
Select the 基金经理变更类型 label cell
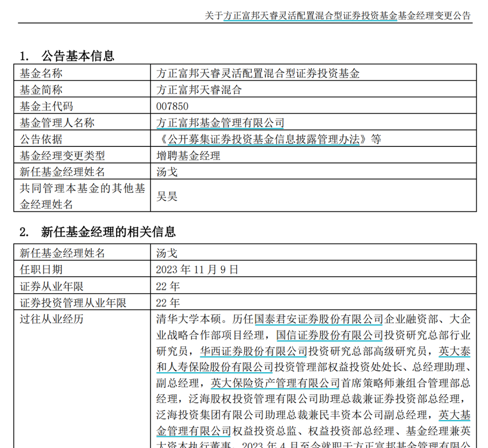(x=82, y=155)
